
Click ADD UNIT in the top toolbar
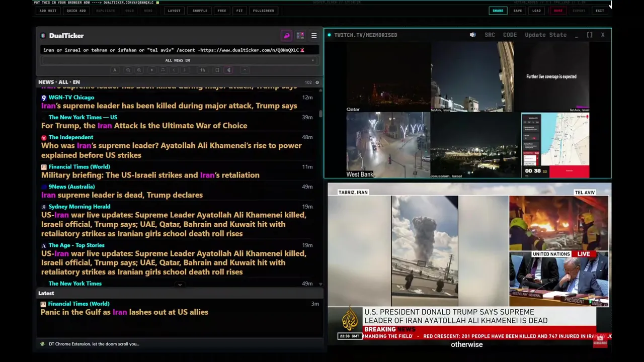point(48,11)
